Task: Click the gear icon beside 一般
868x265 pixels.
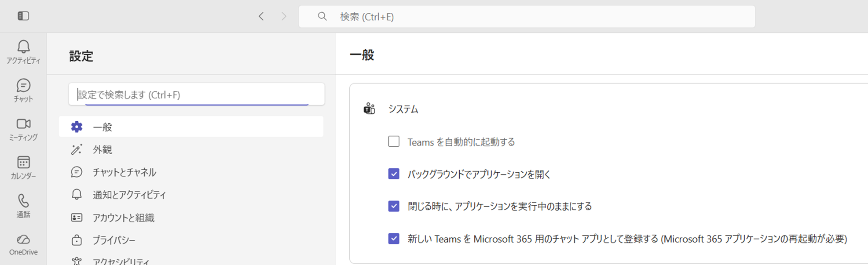Action: (77, 127)
